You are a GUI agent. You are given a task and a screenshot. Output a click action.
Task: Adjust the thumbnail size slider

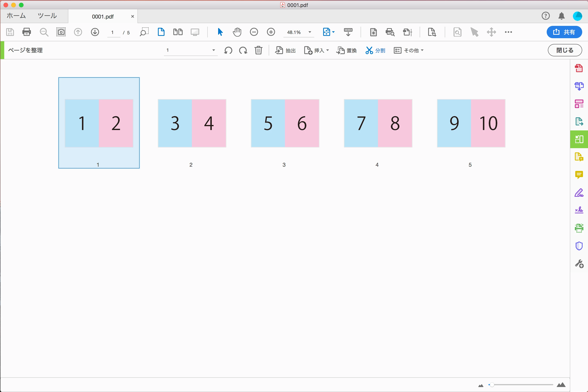pyautogui.click(x=492, y=384)
